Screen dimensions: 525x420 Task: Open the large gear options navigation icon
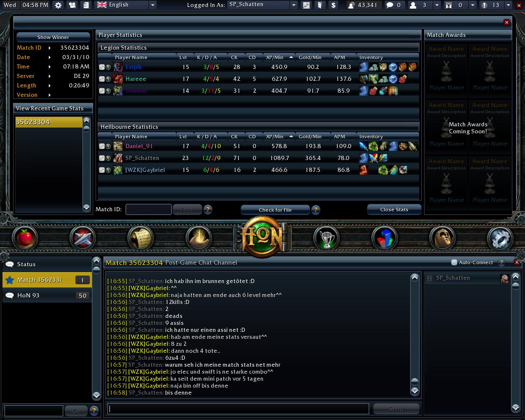pyautogui.click(x=500, y=238)
